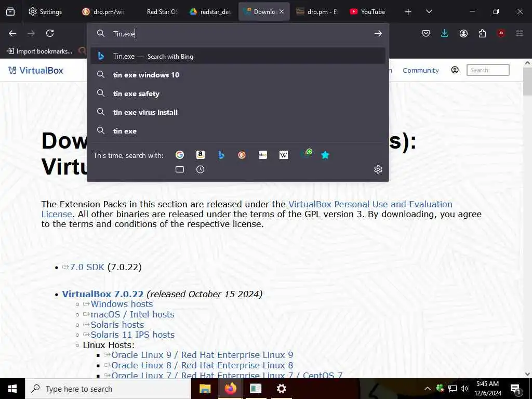Switch to the Red Star OS tab
This screenshot has width=532, height=399.
click(157, 11)
